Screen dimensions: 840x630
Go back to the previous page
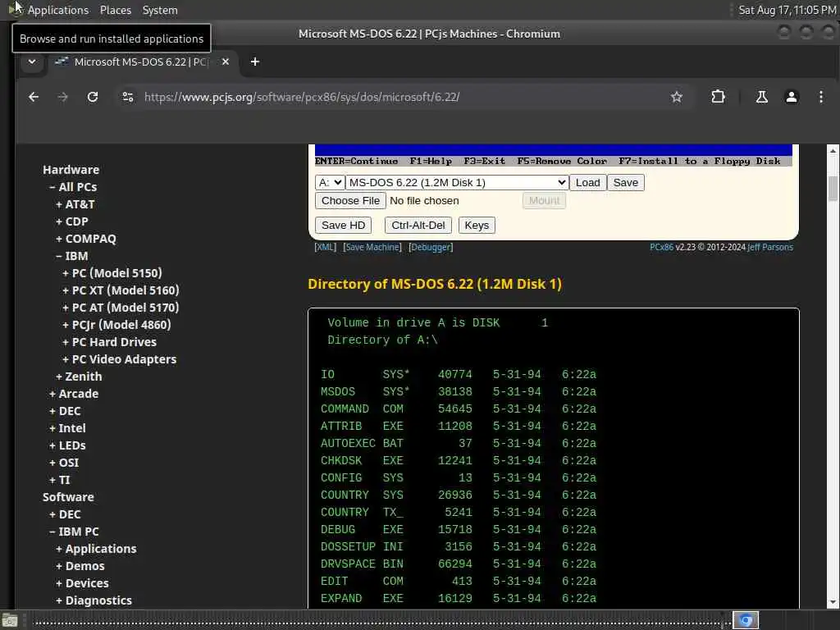pyautogui.click(x=34, y=97)
